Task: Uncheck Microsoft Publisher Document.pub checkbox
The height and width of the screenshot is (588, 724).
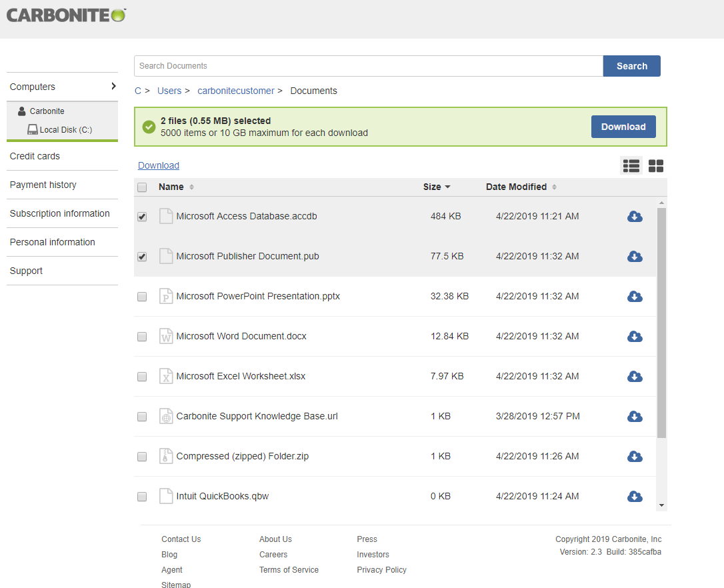Action: [x=142, y=257]
